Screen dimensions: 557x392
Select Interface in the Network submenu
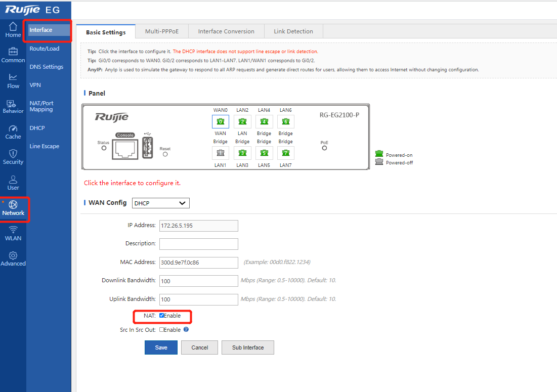(x=49, y=30)
